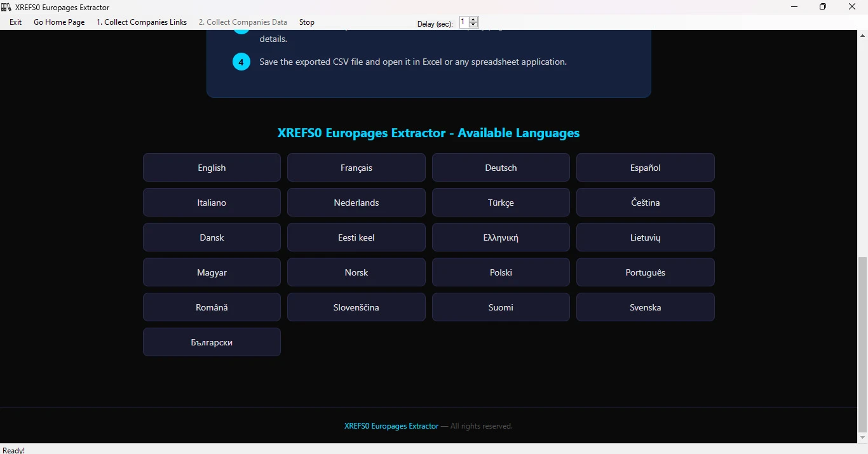Pick the Deutsch language button
The image size is (868, 454).
click(x=501, y=168)
